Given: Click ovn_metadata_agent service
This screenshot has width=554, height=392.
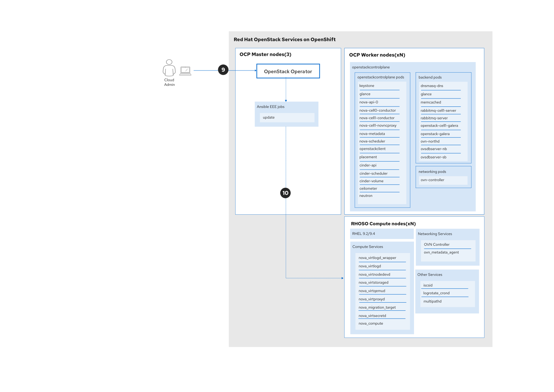Looking at the screenshot, I should [441, 252].
